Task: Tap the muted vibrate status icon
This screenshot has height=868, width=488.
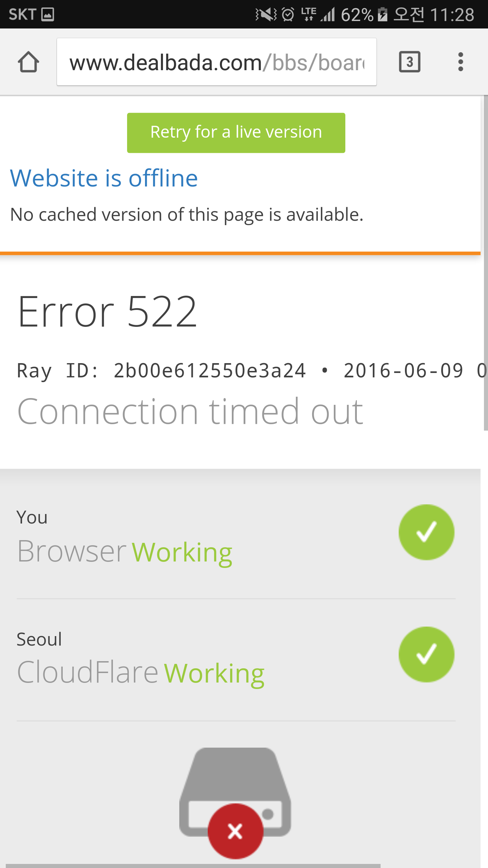Action: point(266,15)
